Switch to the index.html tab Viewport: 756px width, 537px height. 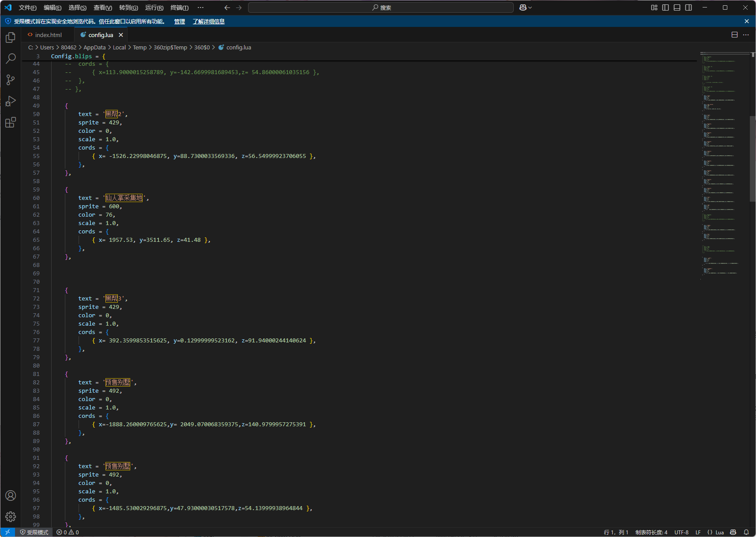coord(48,35)
